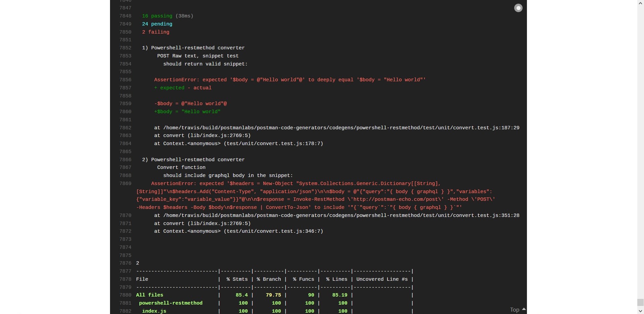The height and width of the screenshot is (314, 644).
Task: Click the page scrollbar thumb
Action: coord(640,302)
